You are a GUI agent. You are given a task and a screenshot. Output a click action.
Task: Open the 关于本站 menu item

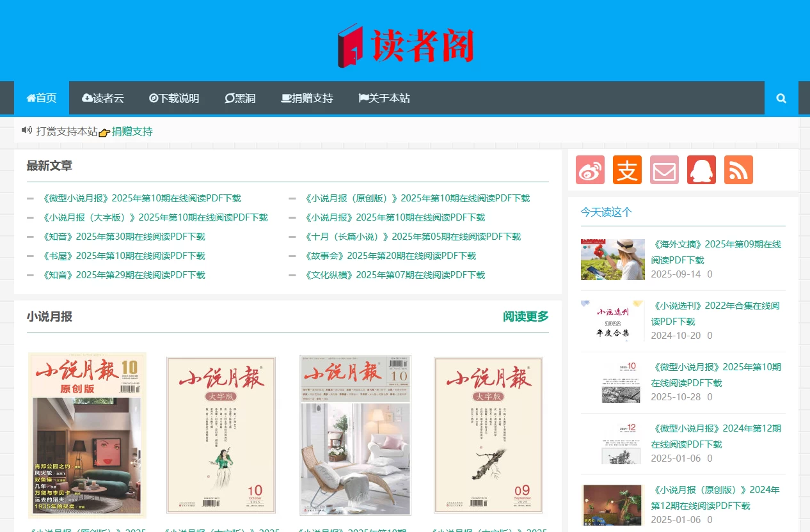coord(384,98)
